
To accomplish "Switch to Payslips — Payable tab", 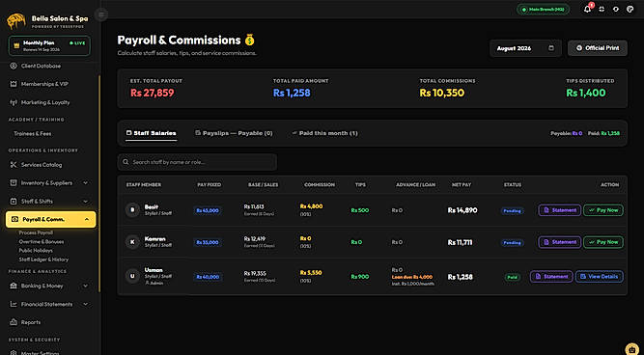I will [x=234, y=133].
